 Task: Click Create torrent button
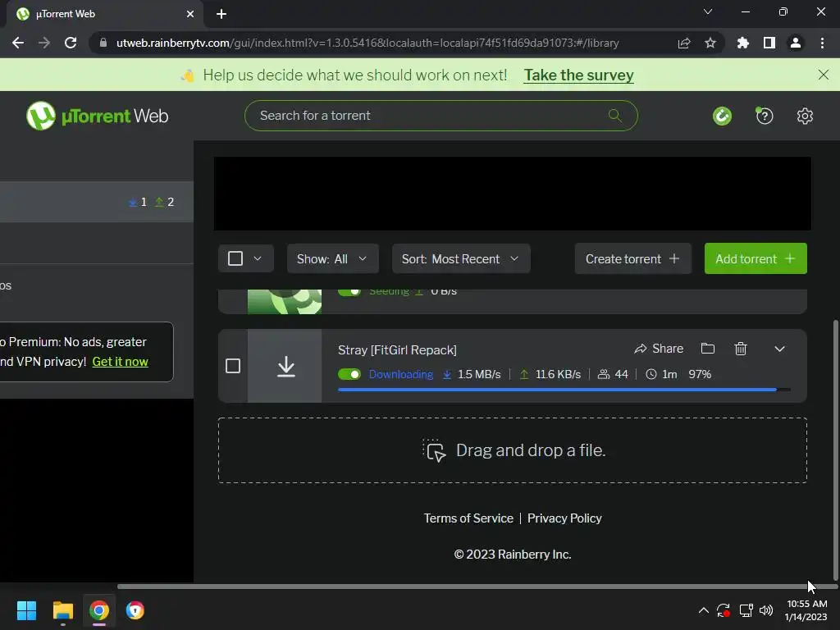pos(632,258)
